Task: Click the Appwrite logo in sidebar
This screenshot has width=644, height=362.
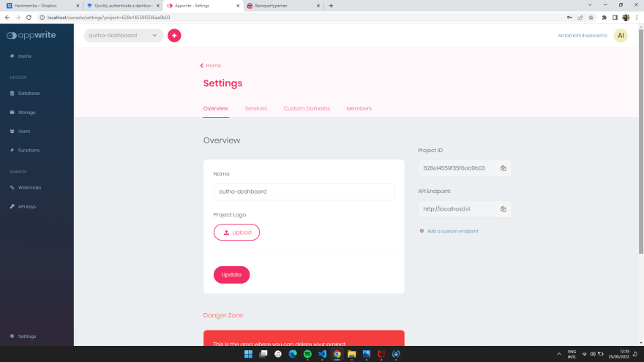Action: click(31, 35)
